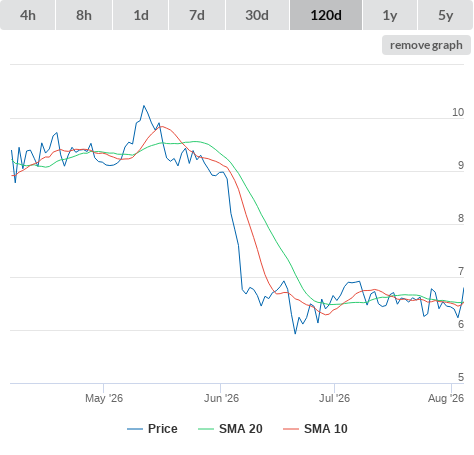Click the blue Price legend line swatch
Image resolution: width=474 pixels, height=455 pixels.
tap(135, 429)
